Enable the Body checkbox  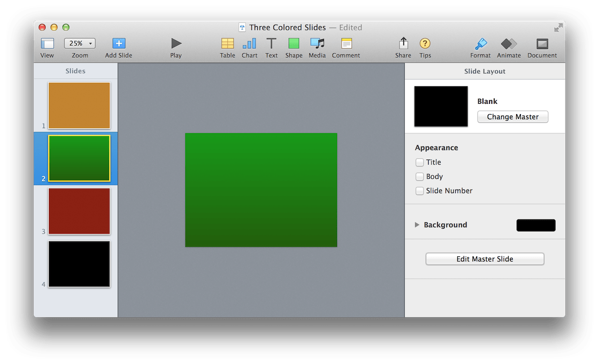[x=420, y=177]
